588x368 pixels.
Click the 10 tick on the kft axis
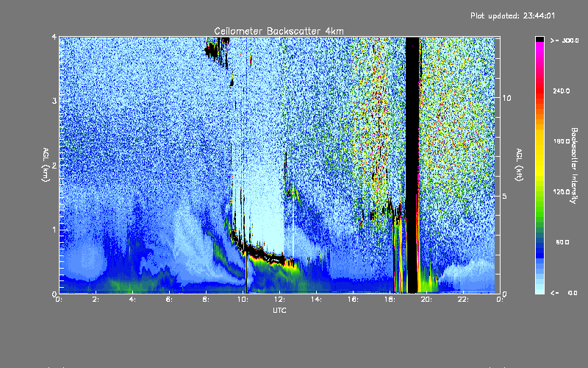tap(506, 98)
